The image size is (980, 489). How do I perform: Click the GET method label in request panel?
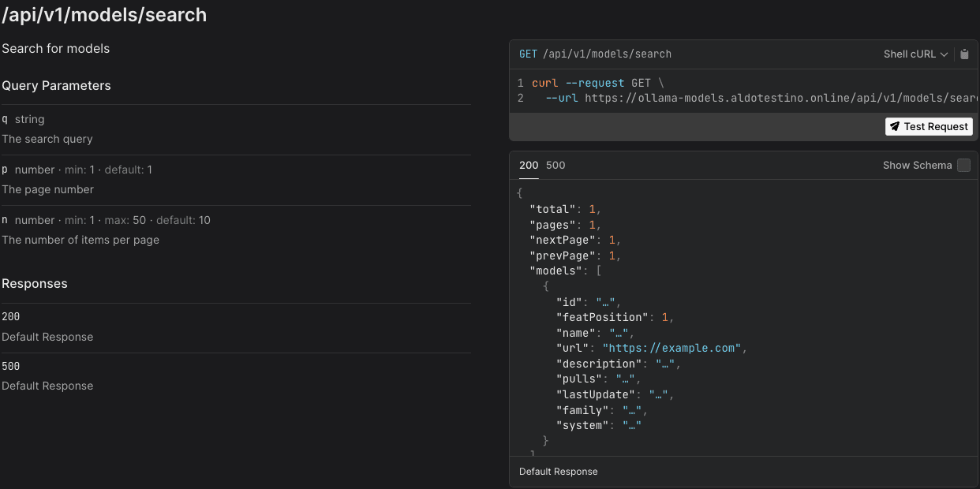pyautogui.click(x=528, y=54)
